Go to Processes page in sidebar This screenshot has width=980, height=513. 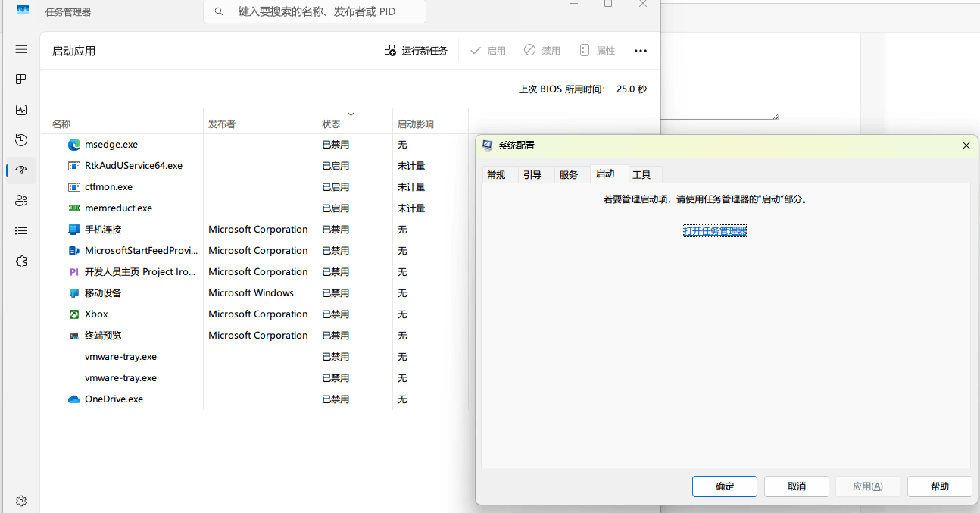point(21,80)
